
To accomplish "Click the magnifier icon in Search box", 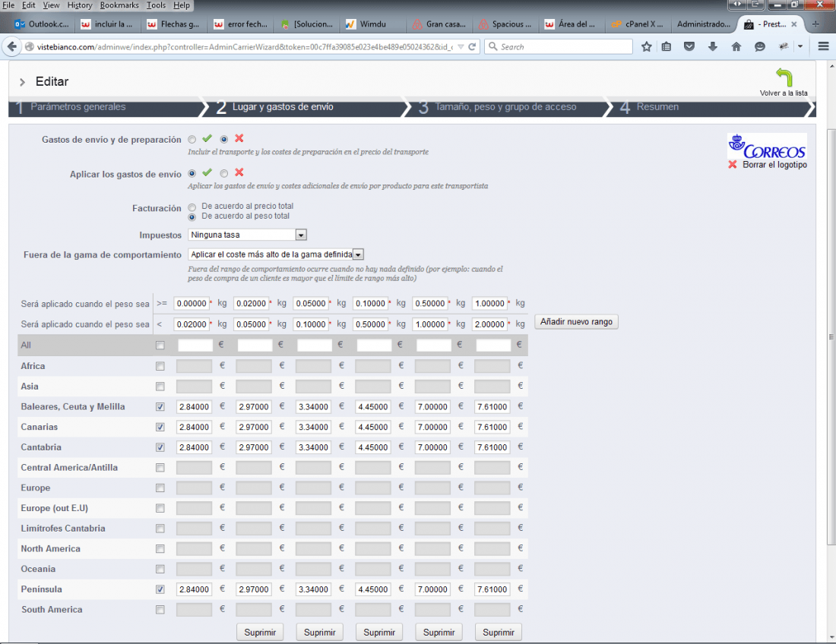I will [x=493, y=47].
